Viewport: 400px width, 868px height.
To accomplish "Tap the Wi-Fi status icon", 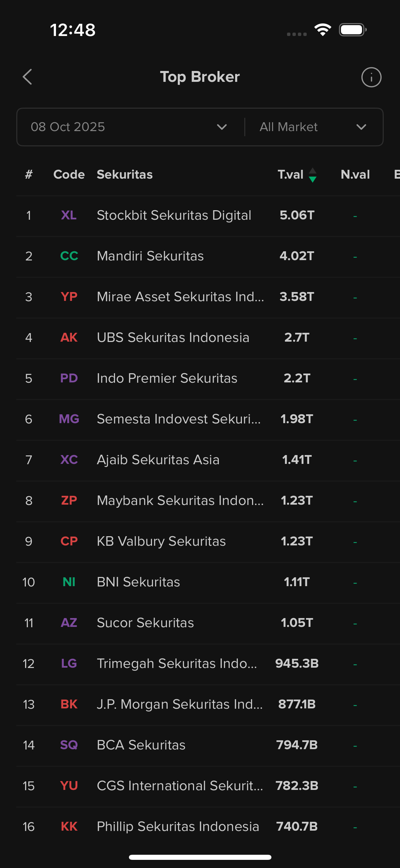I will [323, 30].
